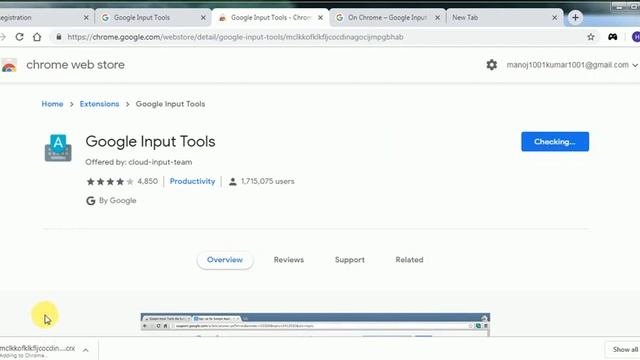Go to browser home page

pyautogui.click(x=37, y=37)
